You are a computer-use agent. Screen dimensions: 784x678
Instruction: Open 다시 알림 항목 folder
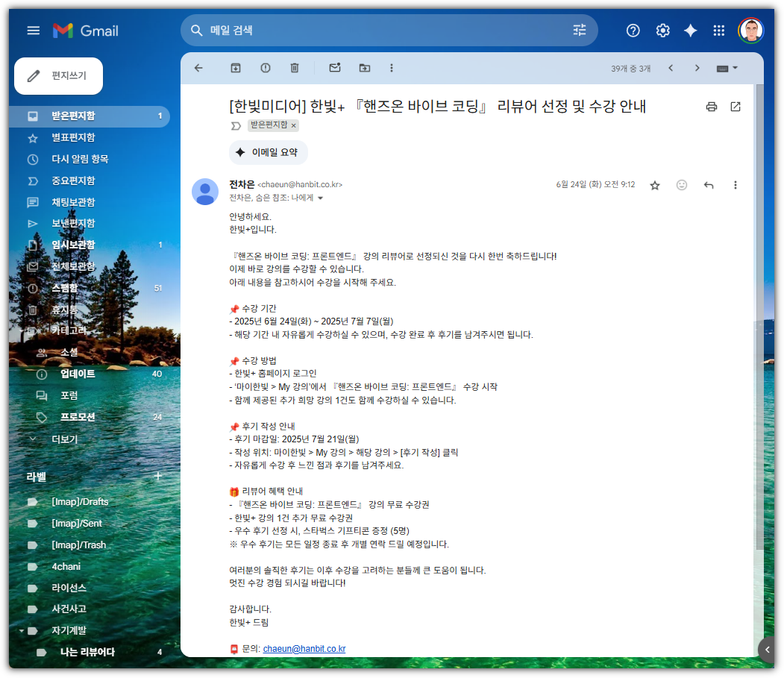(90, 159)
